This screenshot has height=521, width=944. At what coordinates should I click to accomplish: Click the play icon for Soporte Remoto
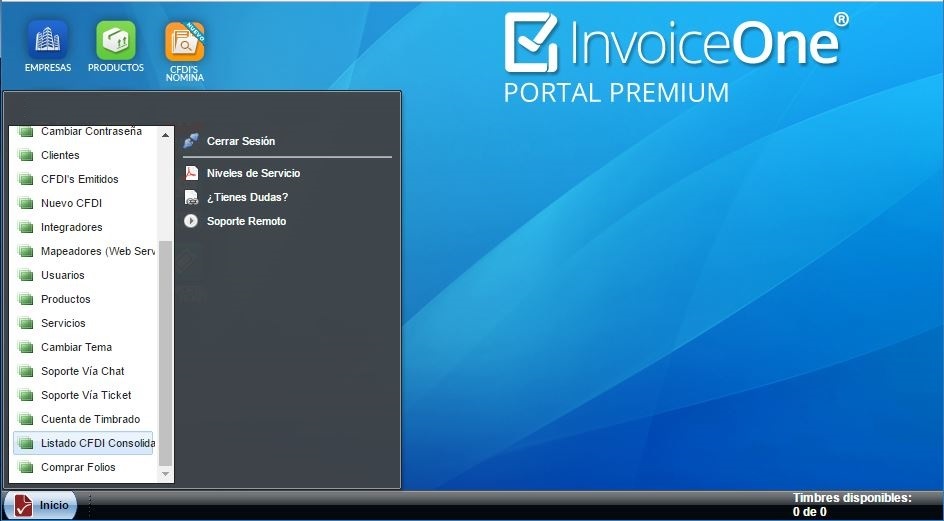click(x=191, y=221)
